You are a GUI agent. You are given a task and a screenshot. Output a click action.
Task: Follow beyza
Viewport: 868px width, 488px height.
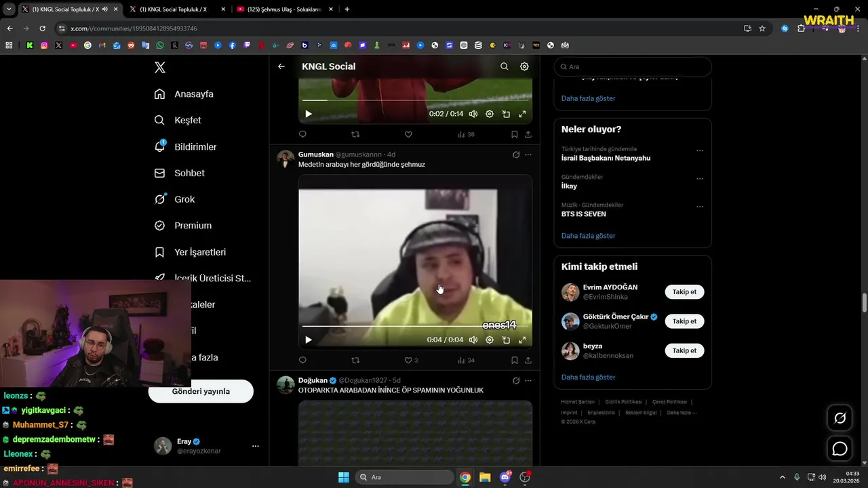point(684,350)
